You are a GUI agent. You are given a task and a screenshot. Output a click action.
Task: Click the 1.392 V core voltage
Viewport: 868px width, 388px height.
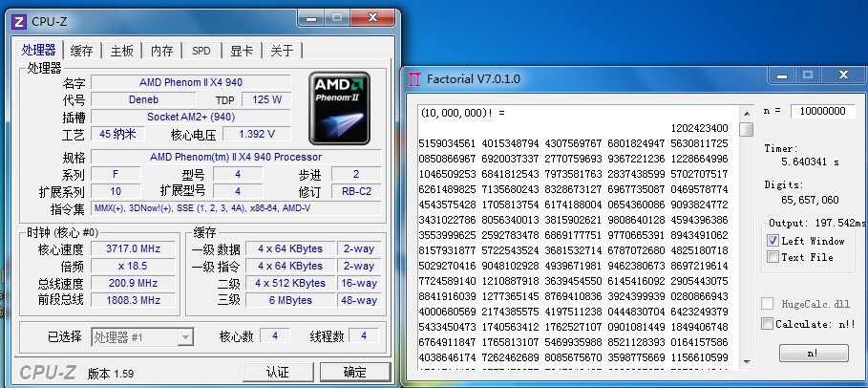[x=257, y=134]
